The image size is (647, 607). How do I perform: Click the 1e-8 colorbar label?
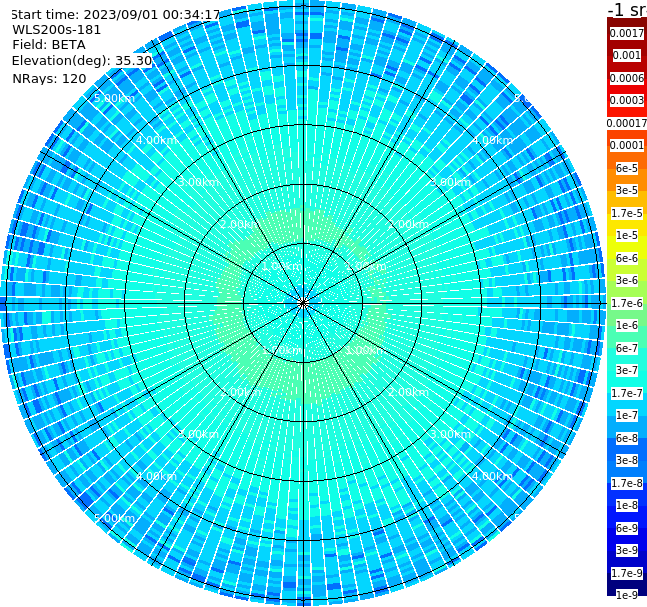point(627,505)
